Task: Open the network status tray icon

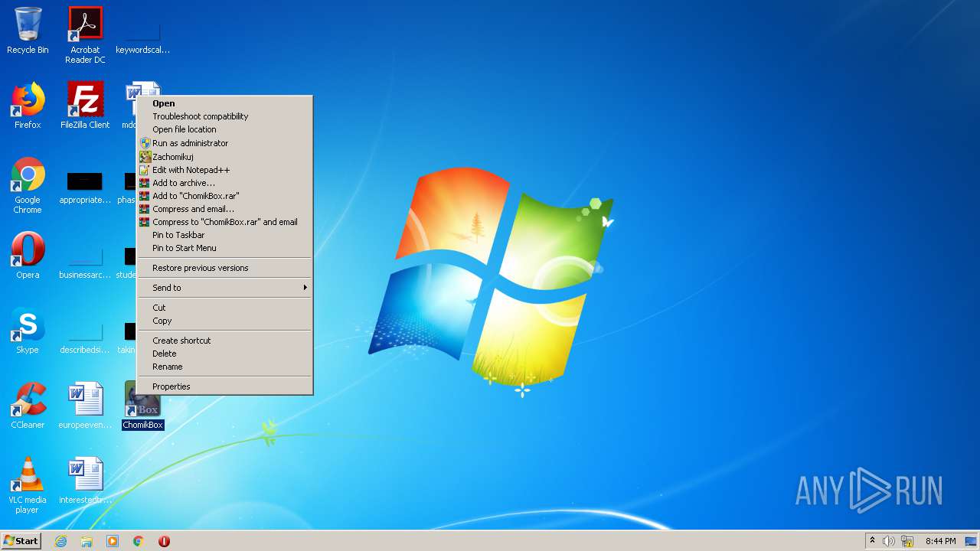Action: [x=907, y=541]
